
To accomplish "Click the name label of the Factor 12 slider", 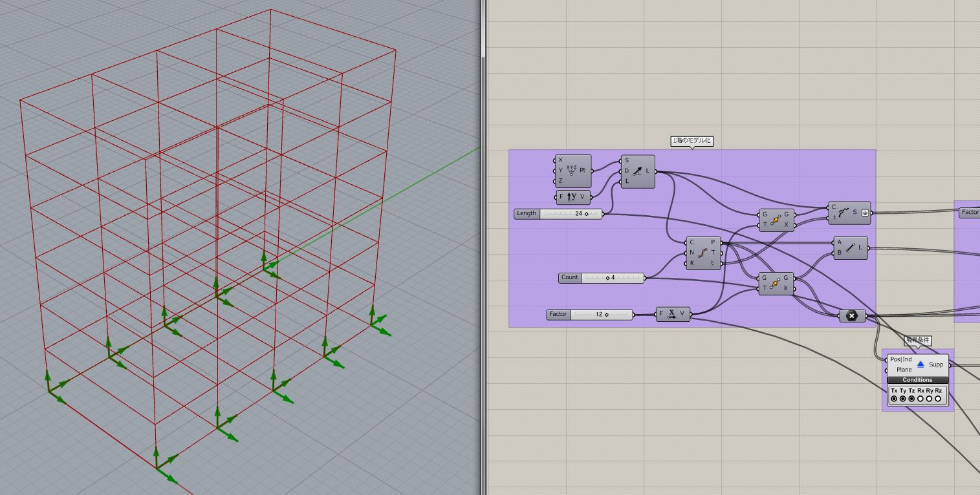I will (558, 315).
